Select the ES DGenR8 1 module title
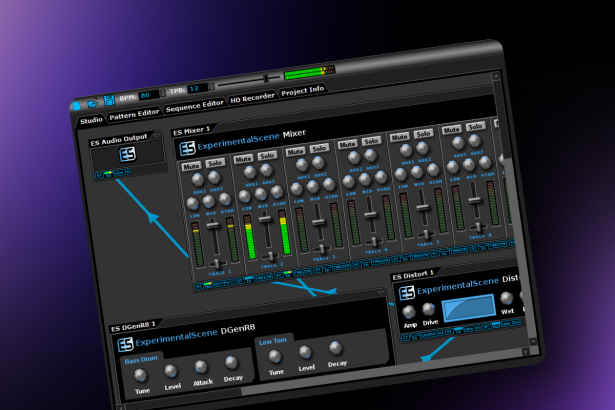 [133, 326]
